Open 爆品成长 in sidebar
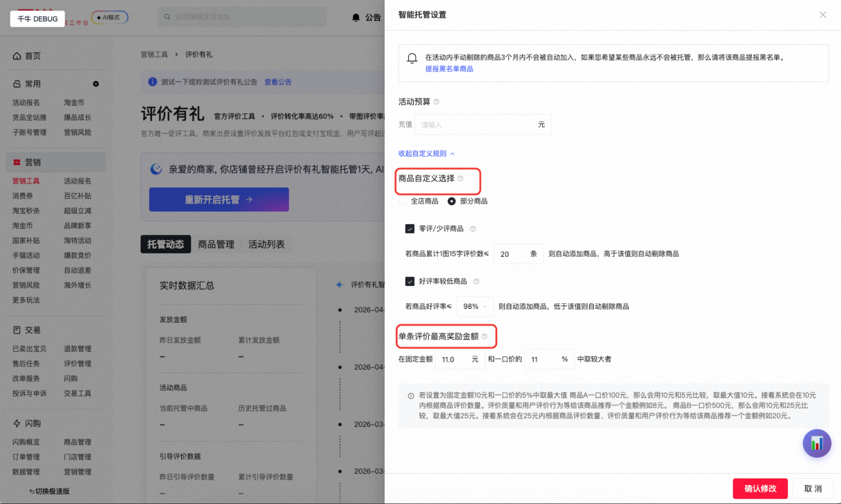This screenshot has width=841, height=504. [x=77, y=117]
